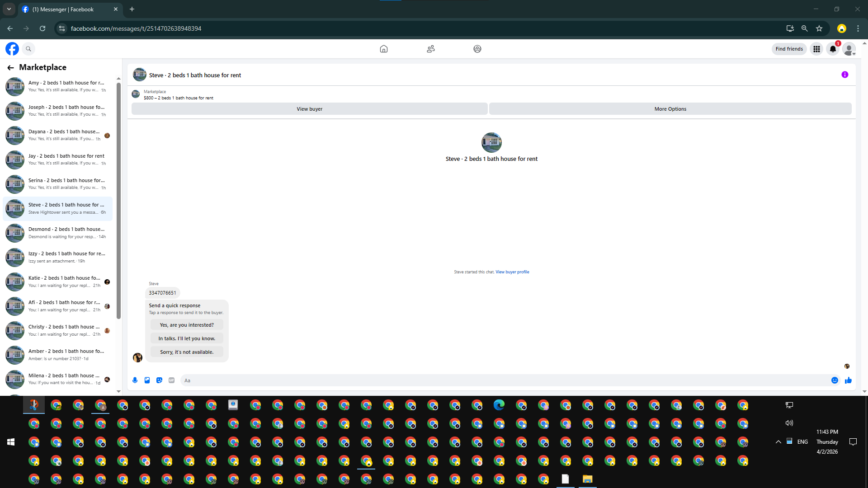Image resolution: width=868 pixels, height=488 pixels.
Task: Open the Chrome three-dot menu
Action: coord(858,28)
